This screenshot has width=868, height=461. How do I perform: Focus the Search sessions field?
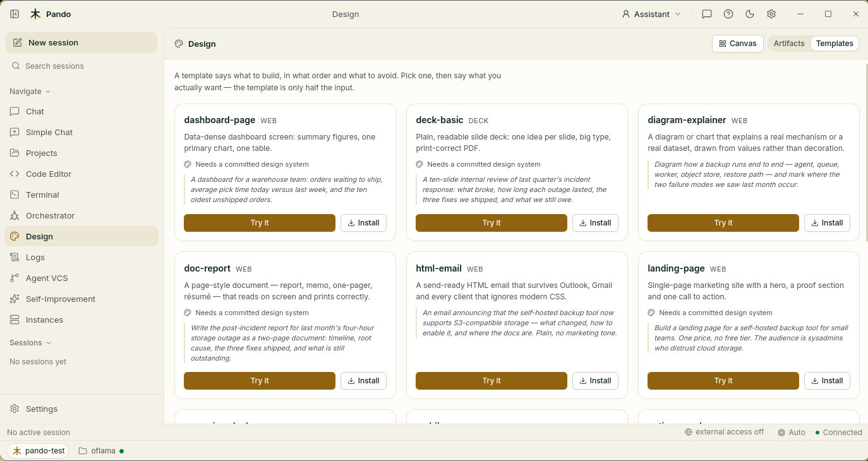[x=81, y=66]
